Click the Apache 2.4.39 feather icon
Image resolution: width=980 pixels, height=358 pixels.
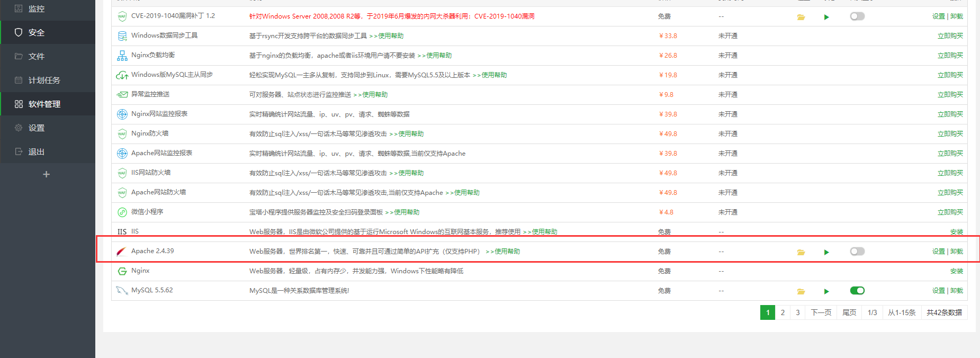tap(122, 252)
